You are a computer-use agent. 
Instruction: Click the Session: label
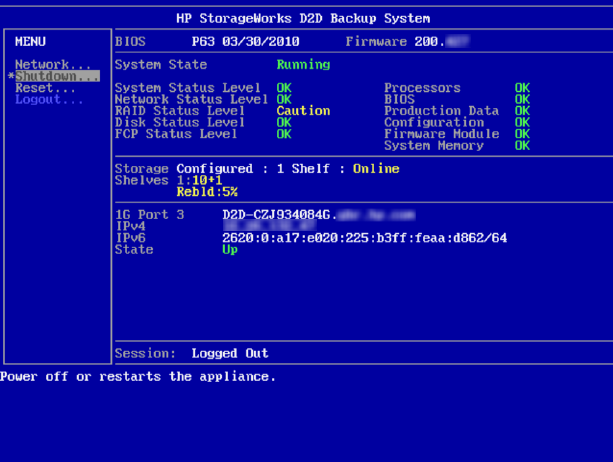[x=145, y=353]
